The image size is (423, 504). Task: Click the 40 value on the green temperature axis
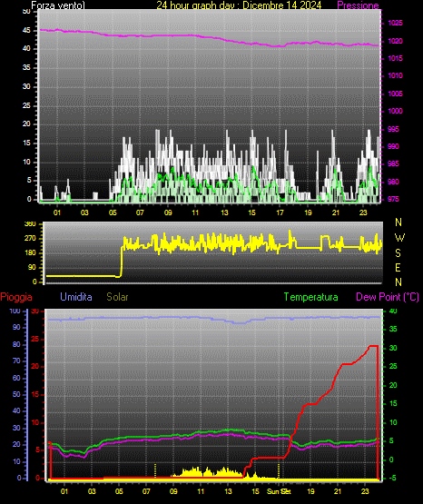[x=393, y=311]
